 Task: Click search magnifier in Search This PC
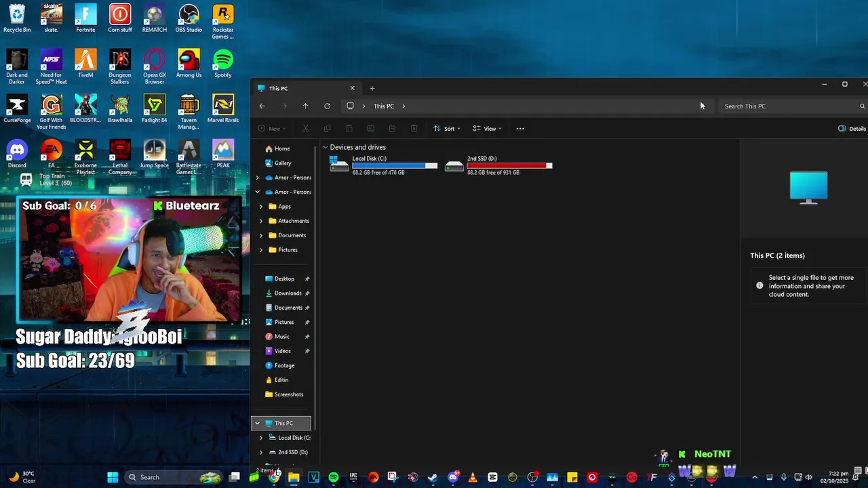[862, 106]
